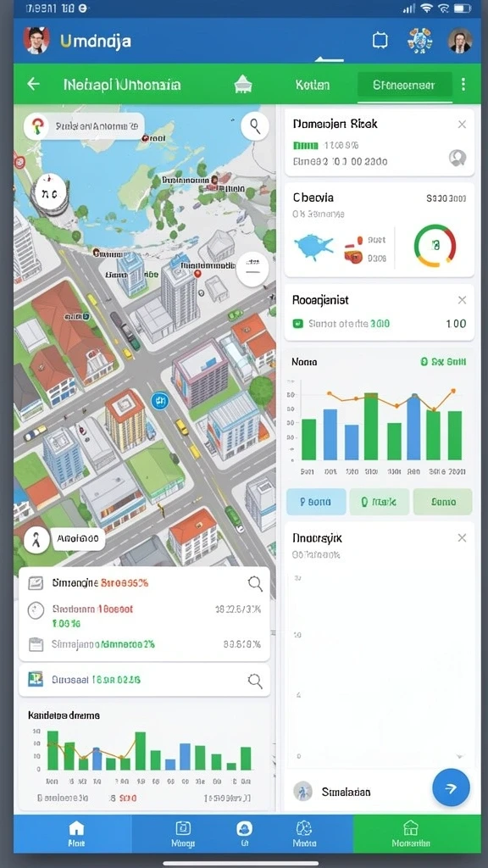
Task: Expand the small chevron at bottom of Dnooraytk panel
Action: coord(459,756)
